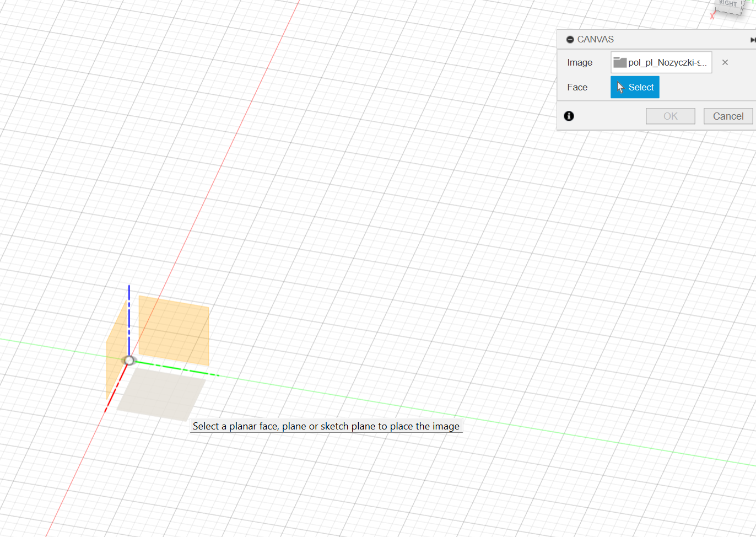Click the 'Select a planar face' tooltip
Viewport: 756px width, 537px height.
[326, 426]
